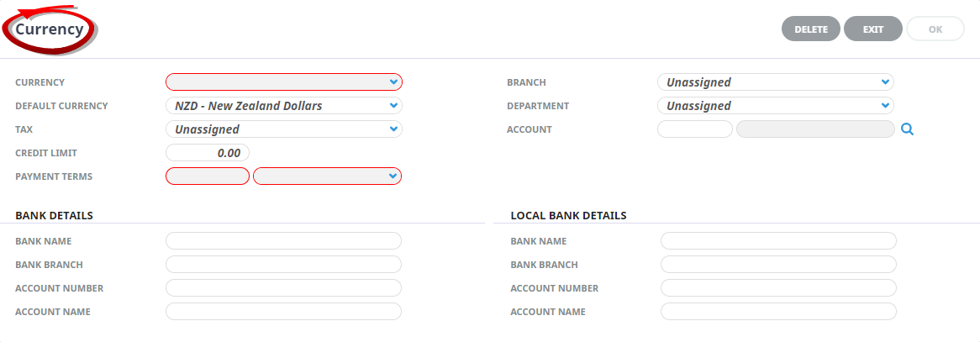The height and width of the screenshot is (342, 980).
Task: Click the Bank Branch field under Bank Details
Action: point(284,265)
